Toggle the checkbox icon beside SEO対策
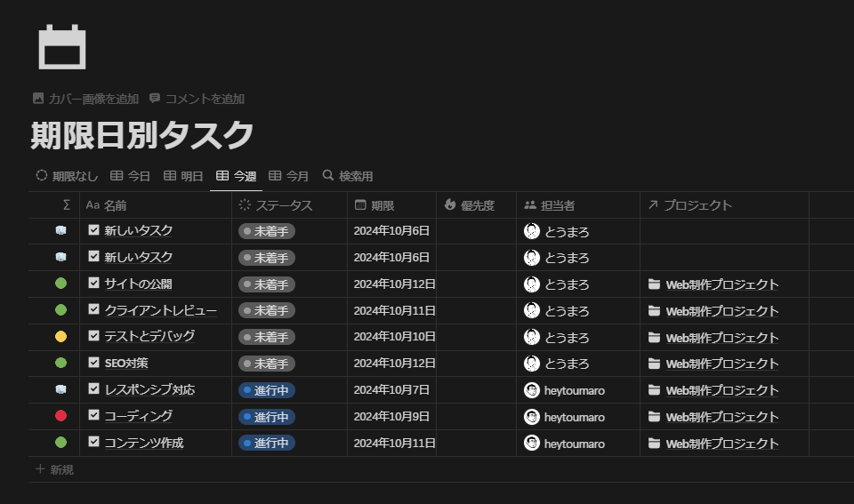The height and width of the screenshot is (504, 854). (x=94, y=363)
